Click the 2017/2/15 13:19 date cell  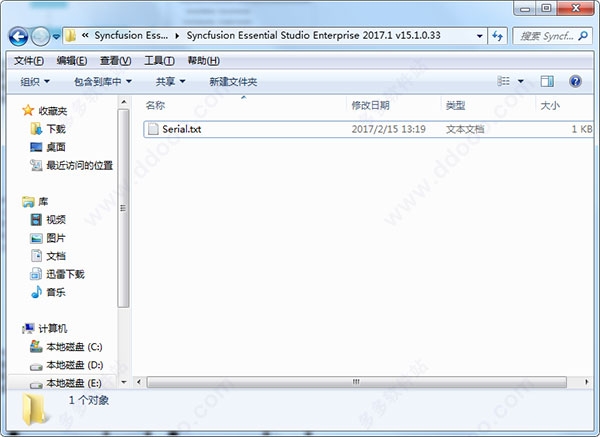(388, 129)
